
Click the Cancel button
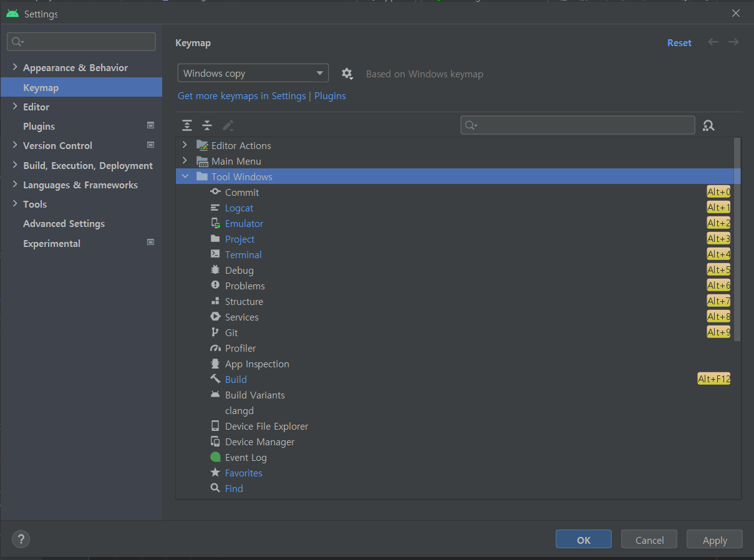[x=649, y=540]
